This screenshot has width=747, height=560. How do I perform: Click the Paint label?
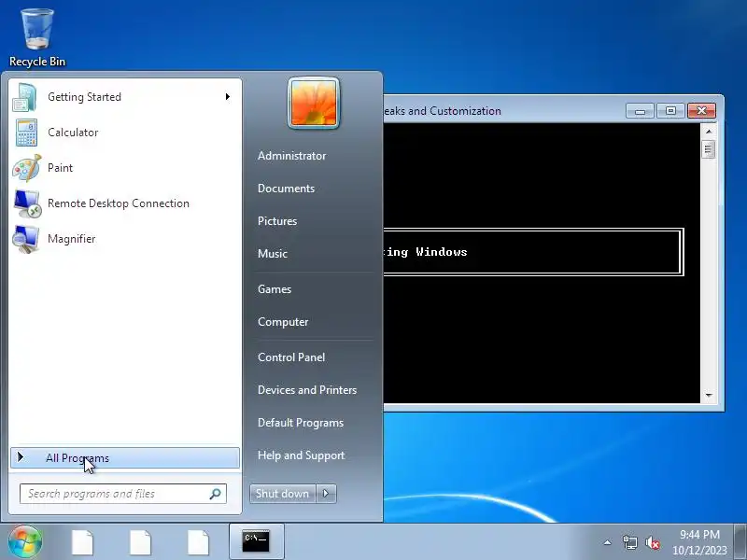point(60,168)
